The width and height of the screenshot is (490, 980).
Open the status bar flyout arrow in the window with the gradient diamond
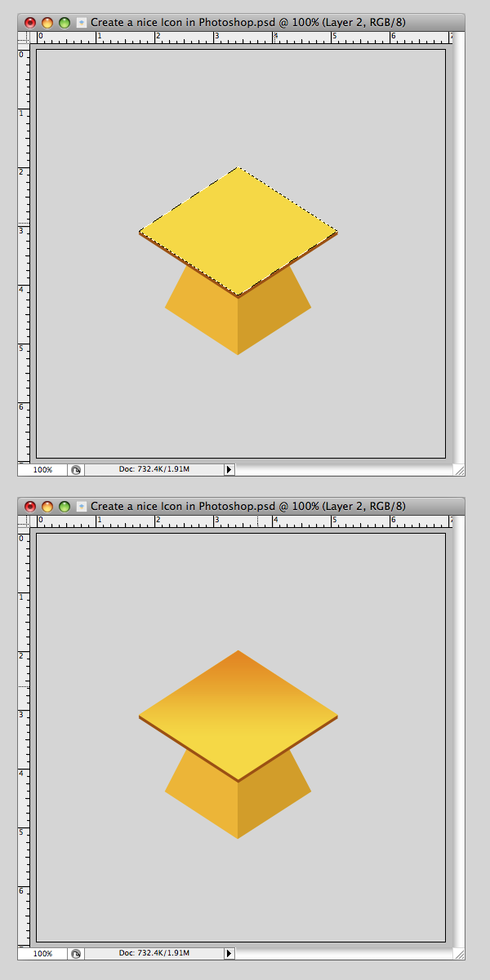tap(229, 953)
